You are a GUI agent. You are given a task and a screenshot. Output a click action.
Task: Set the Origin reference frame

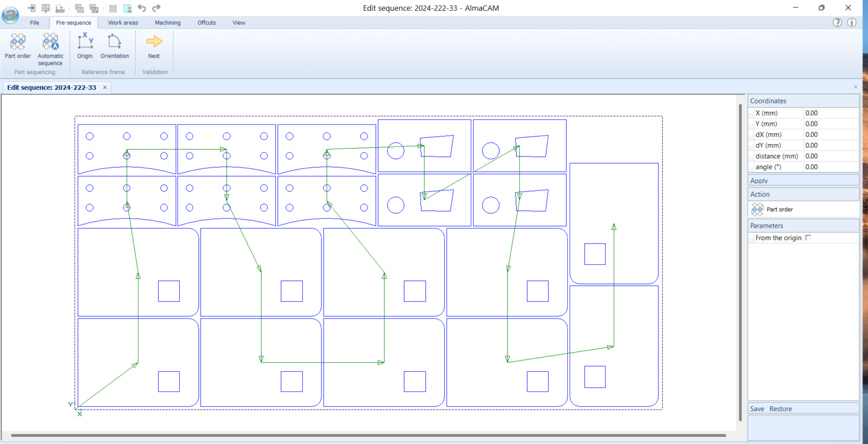(x=85, y=46)
